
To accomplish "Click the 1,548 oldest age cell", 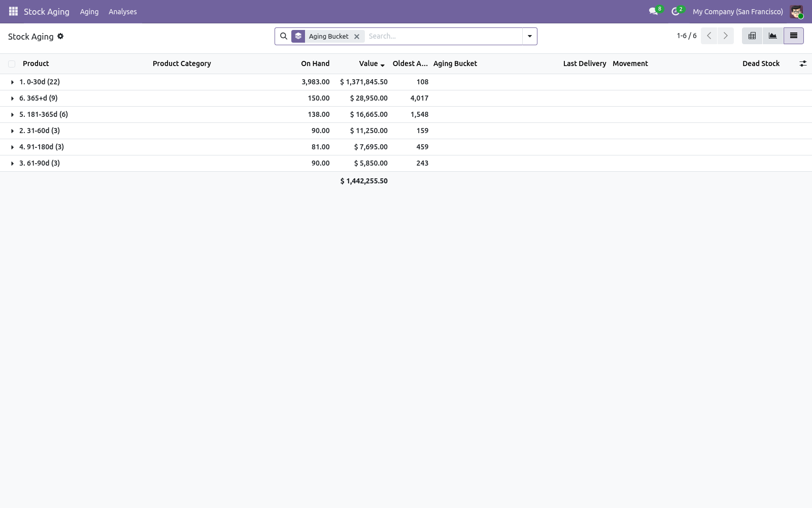I will 420,114.
